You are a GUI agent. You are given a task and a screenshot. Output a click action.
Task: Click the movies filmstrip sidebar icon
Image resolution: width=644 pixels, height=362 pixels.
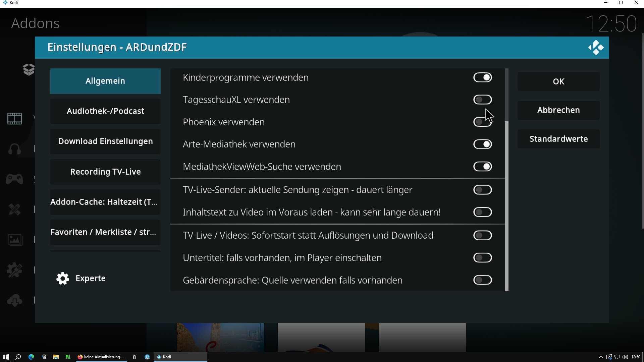tap(15, 118)
